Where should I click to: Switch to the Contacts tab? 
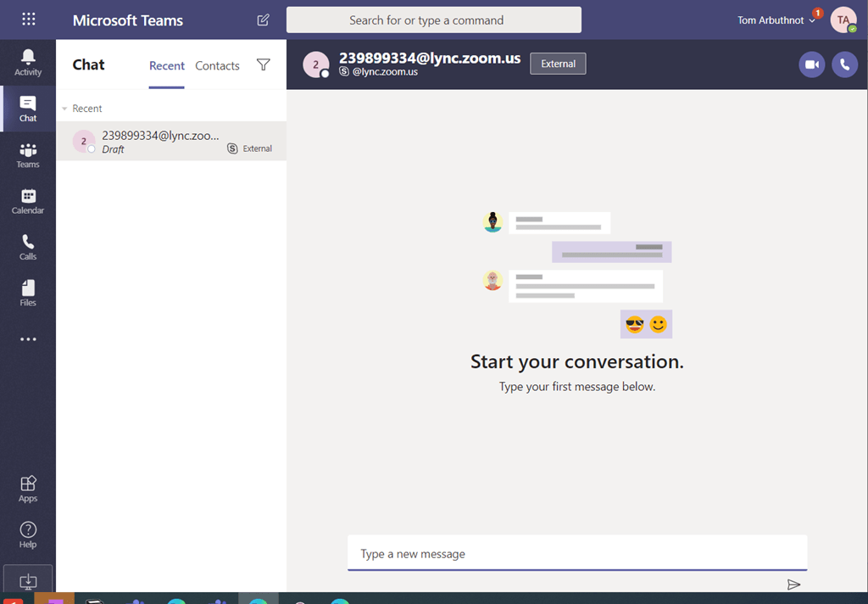pos(217,65)
